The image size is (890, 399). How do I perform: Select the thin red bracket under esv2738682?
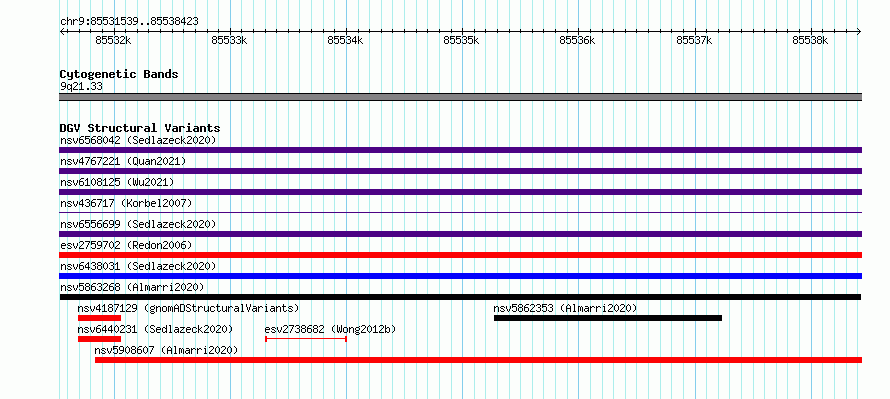(x=306, y=339)
